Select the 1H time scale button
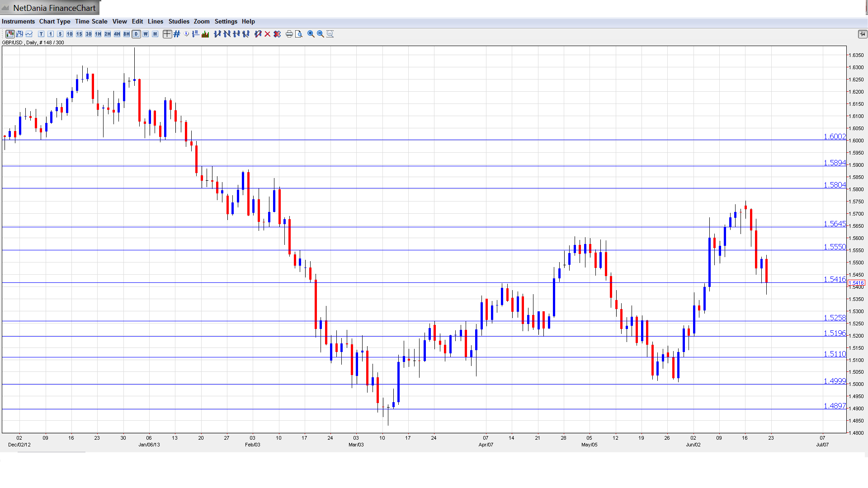The height and width of the screenshot is (488, 868). (98, 34)
